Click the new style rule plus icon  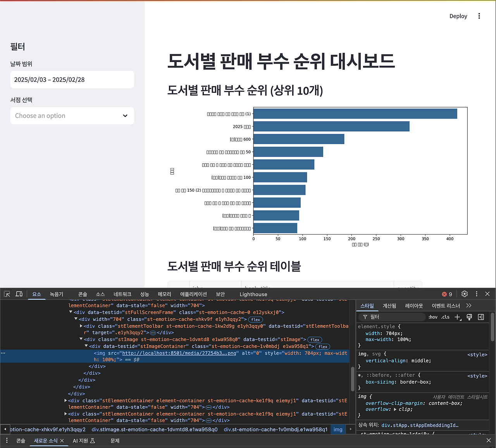tap(458, 317)
